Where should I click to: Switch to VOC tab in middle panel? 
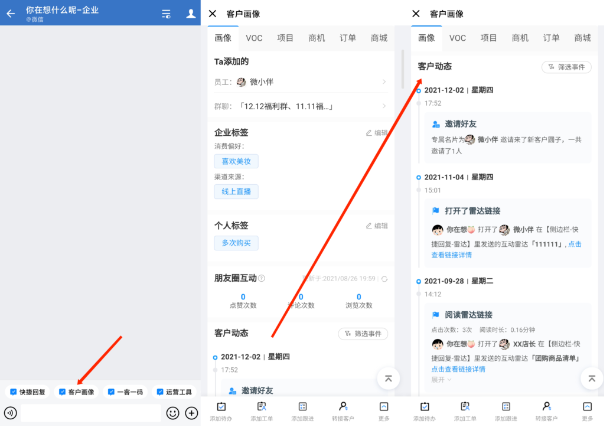click(254, 38)
